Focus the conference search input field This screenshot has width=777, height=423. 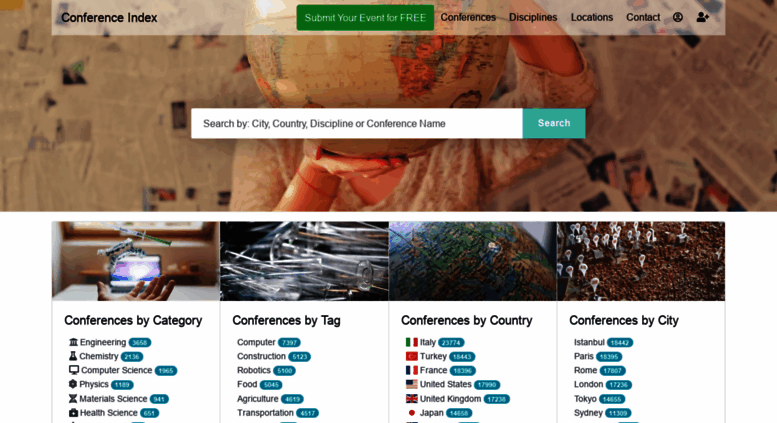click(x=357, y=123)
